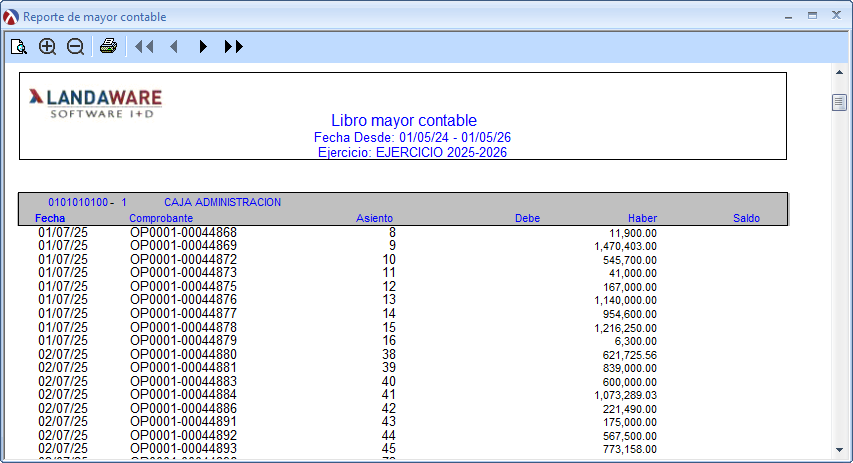The image size is (853, 463).
Task: Click Haber amount 1,470,403.00
Action: coord(626,246)
